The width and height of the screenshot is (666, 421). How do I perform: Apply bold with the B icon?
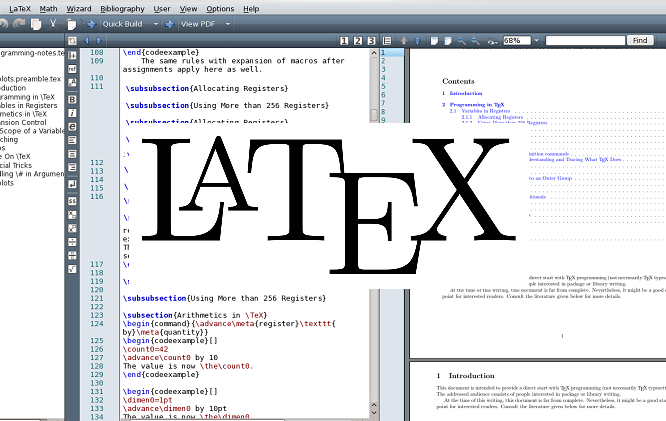(72, 99)
